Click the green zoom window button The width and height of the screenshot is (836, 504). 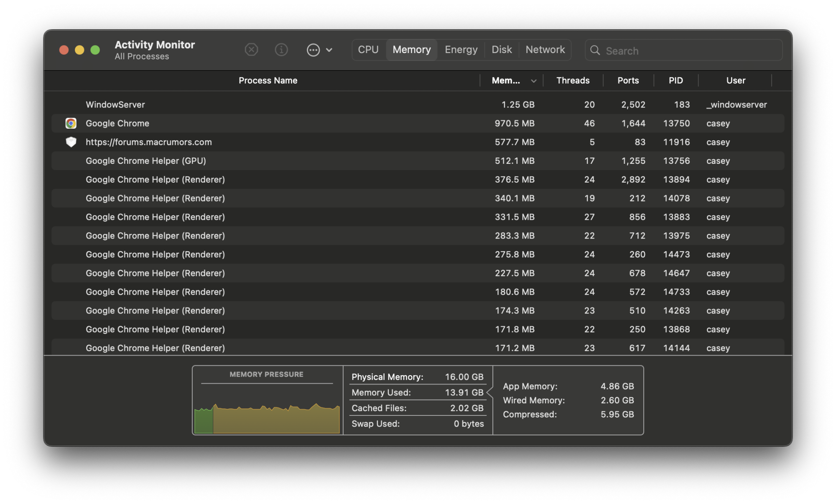(95, 50)
